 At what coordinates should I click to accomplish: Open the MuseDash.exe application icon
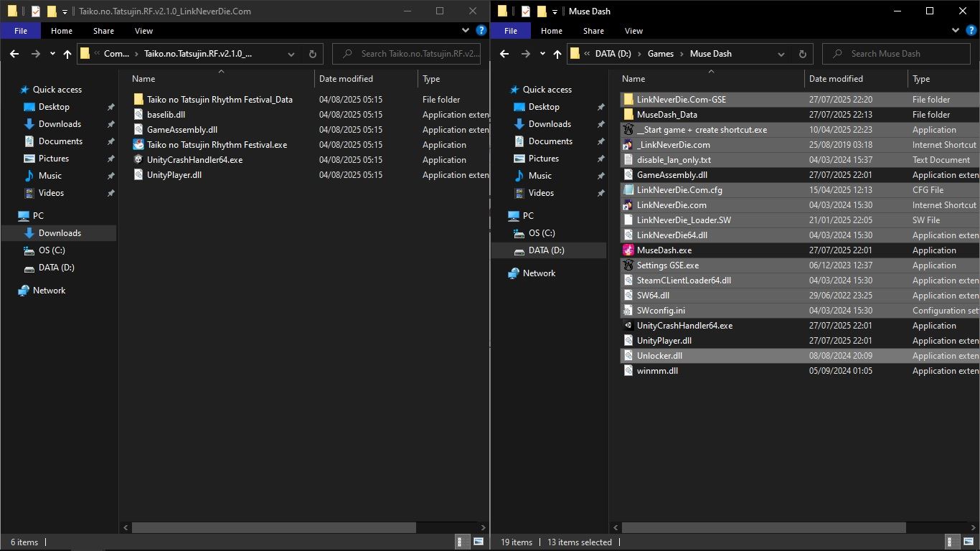628,250
